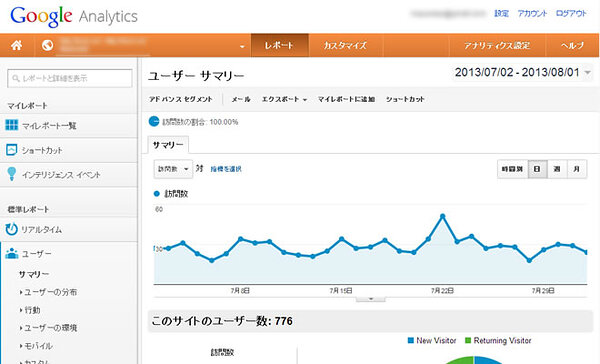Screen dimensions: 600x364
Task: Go to the Home icon in orange bar
Action: (16, 46)
